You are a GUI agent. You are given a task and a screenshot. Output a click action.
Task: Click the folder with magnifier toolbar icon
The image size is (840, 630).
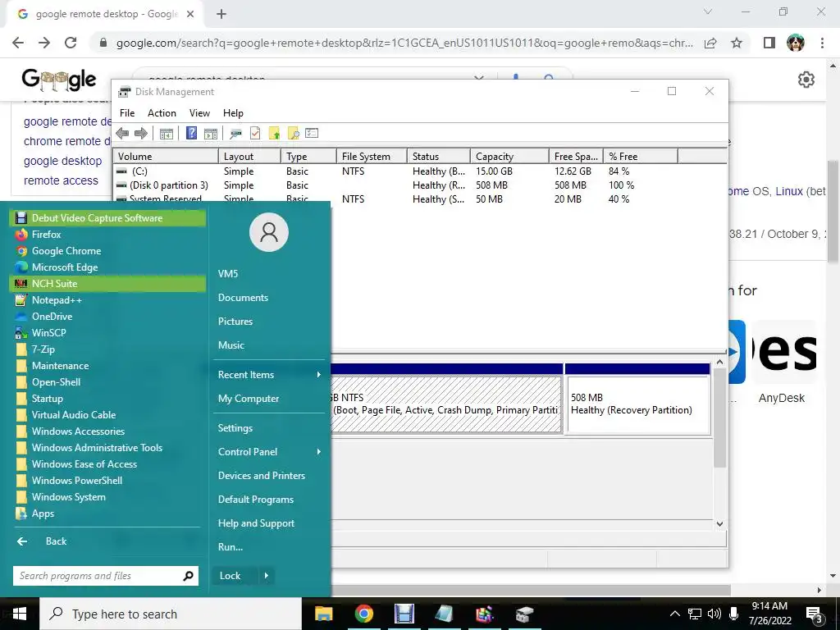click(293, 134)
